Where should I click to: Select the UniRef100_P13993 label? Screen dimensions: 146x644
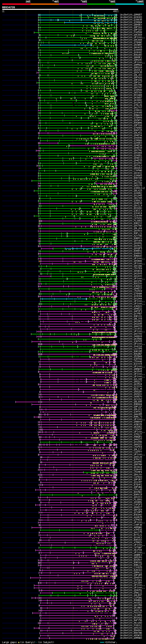pos(131,500)
